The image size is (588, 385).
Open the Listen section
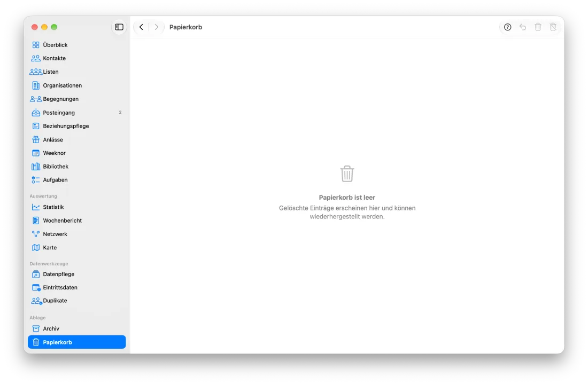(77, 72)
